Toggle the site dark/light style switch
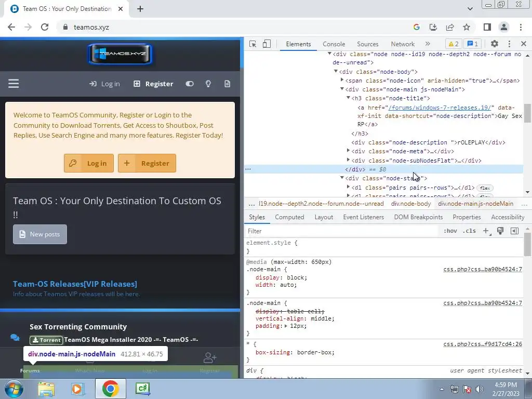The image size is (532, 399). click(190, 84)
